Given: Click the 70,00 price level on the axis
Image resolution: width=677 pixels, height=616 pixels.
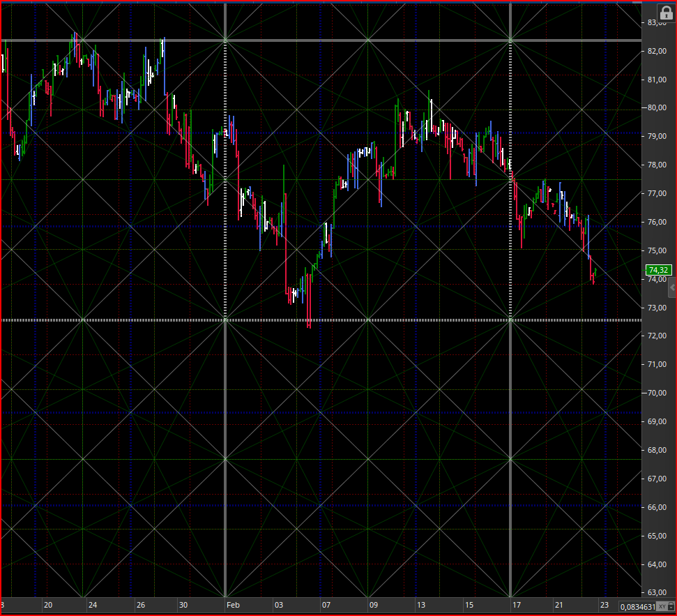Looking at the screenshot, I should [657, 393].
